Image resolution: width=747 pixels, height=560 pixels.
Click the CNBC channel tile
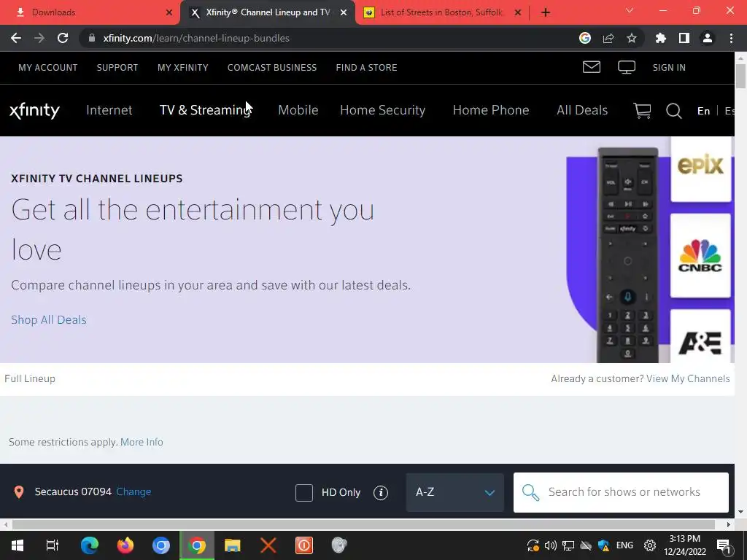(700, 256)
